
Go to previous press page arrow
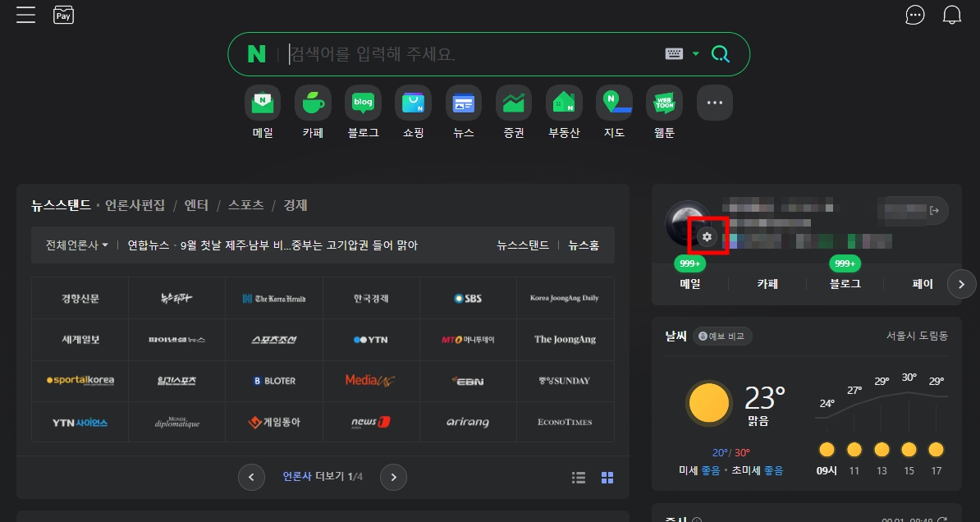[x=251, y=477]
